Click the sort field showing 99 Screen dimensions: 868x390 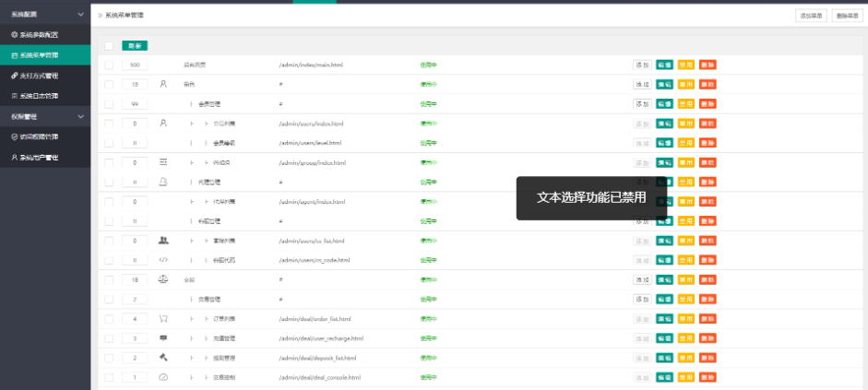(x=135, y=104)
